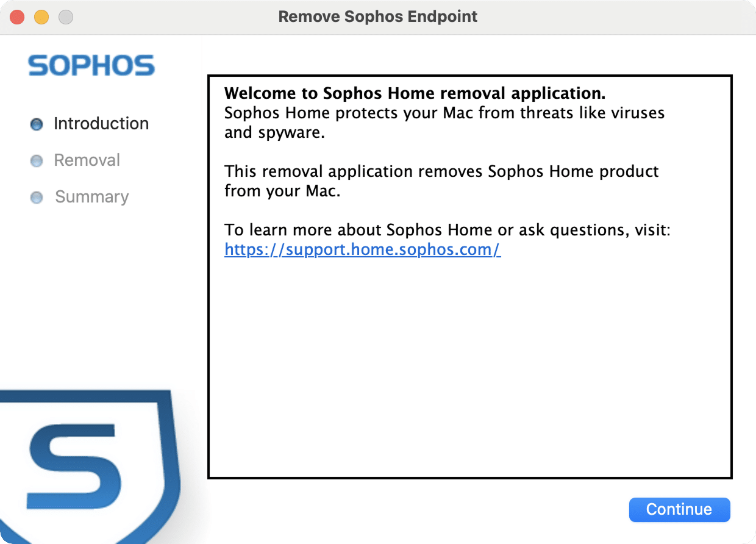Click inside the black-bordered content panel
This screenshot has height=544, width=756.
pyautogui.click(x=469, y=366)
